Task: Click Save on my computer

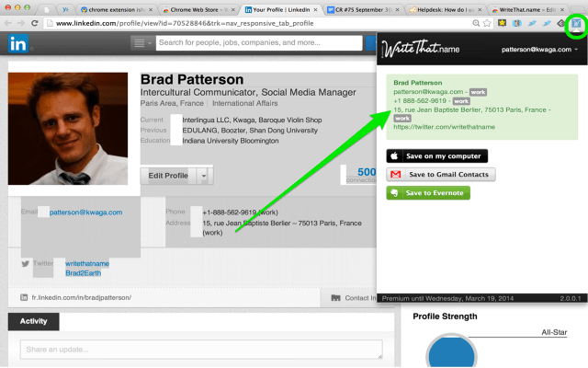Action: [437, 155]
